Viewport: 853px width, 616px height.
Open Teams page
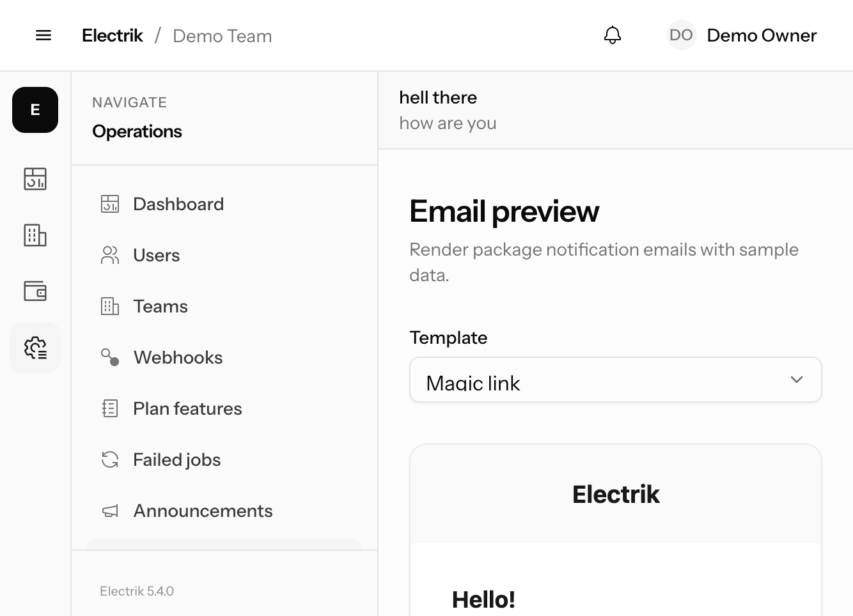coord(224,306)
